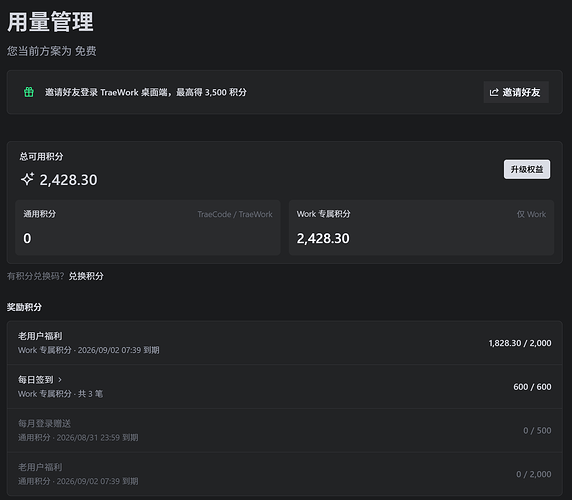
Task: Click the green gift icon in invite banner
Action: click(29, 92)
